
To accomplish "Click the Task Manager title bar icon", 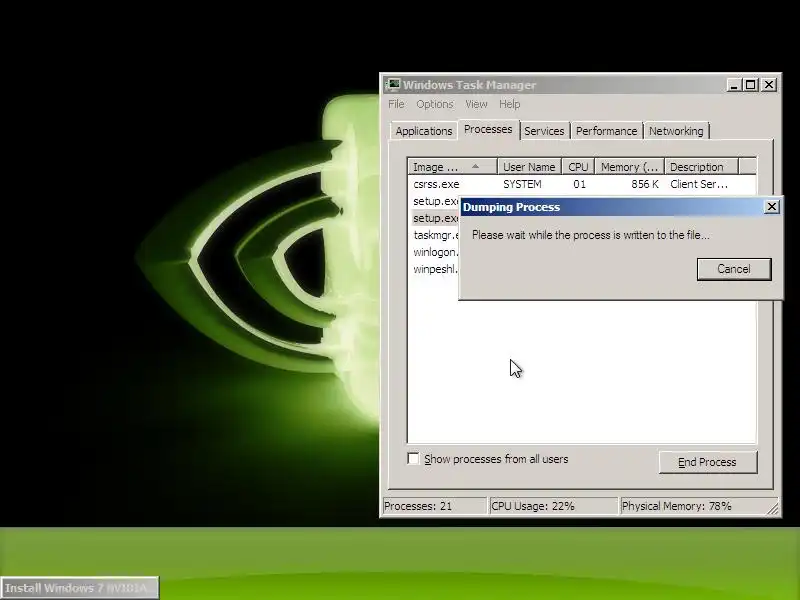I will (x=393, y=84).
